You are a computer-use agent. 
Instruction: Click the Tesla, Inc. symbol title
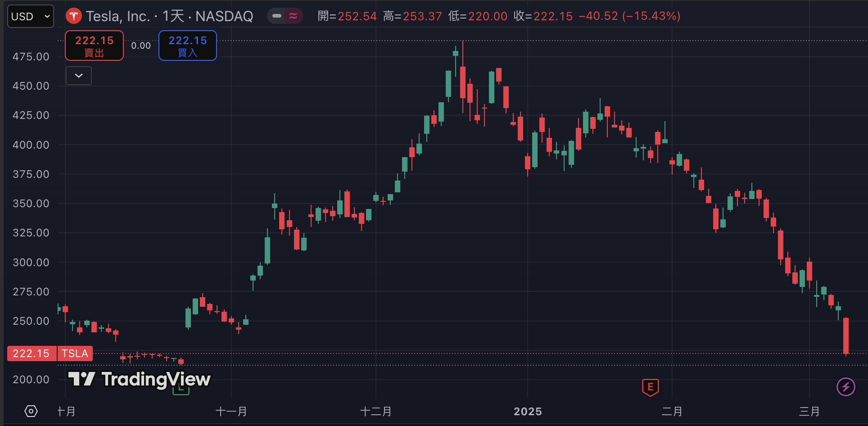pos(118,17)
